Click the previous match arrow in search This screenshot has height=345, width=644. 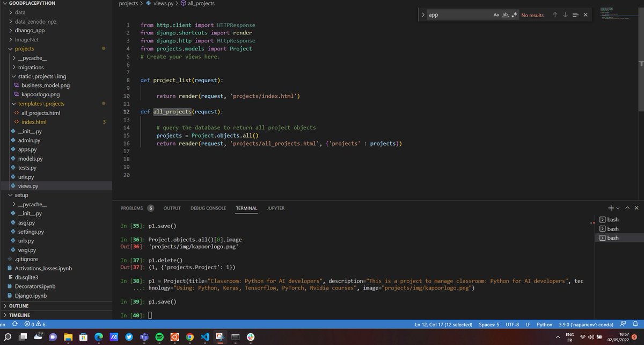pyautogui.click(x=554, y=15)
